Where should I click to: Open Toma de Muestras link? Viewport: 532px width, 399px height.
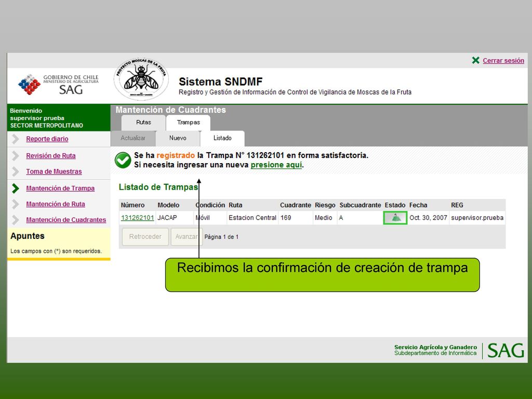(54, 171)
